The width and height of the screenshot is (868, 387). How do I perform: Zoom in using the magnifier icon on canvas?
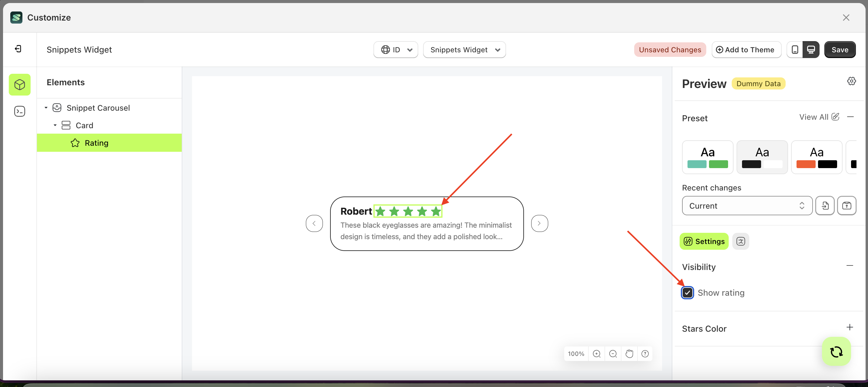click(597, 354)
